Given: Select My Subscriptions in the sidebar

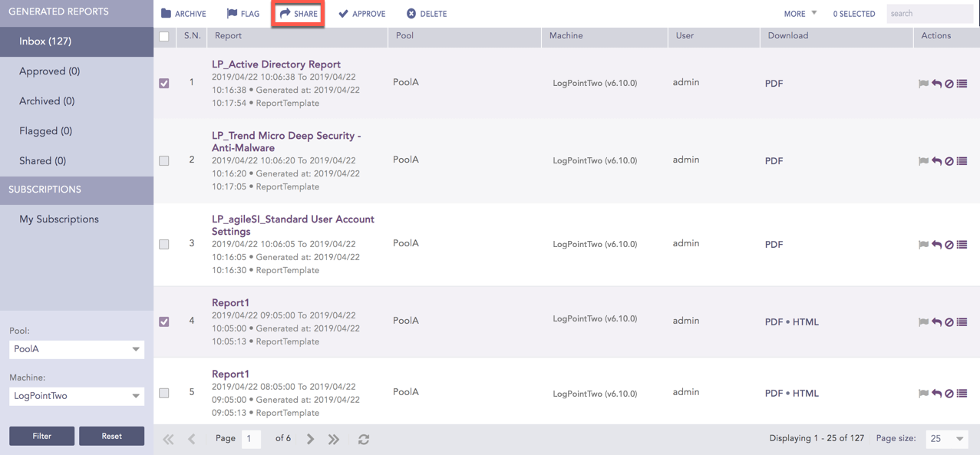Looking at the screenshot, I should (59, 219).
